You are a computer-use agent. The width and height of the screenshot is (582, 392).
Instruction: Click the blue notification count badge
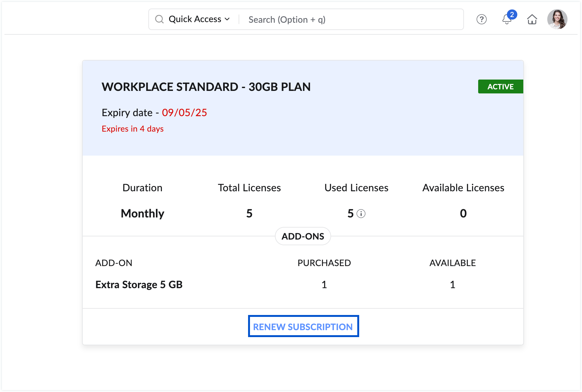tap(512, 15)
